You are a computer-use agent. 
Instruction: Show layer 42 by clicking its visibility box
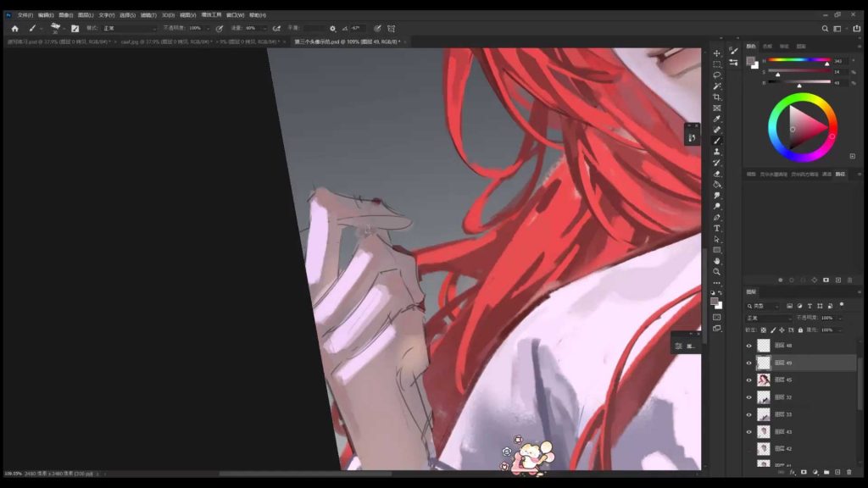click(x=748, y=449)
